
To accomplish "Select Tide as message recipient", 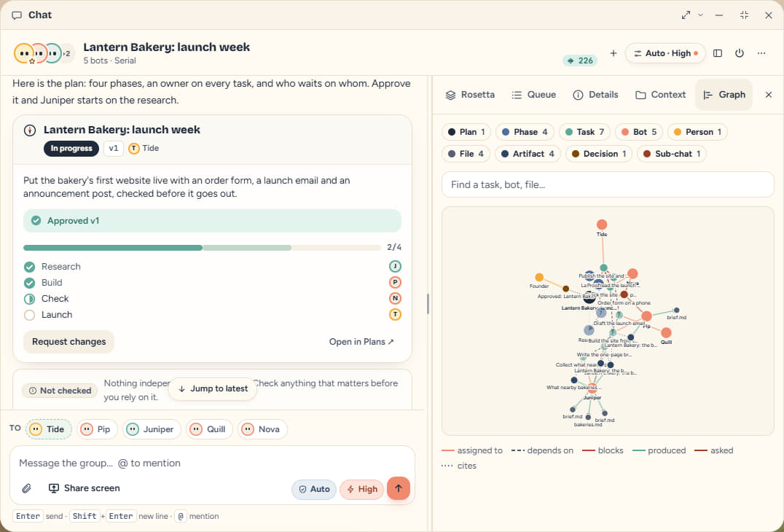I will point(49,429).
